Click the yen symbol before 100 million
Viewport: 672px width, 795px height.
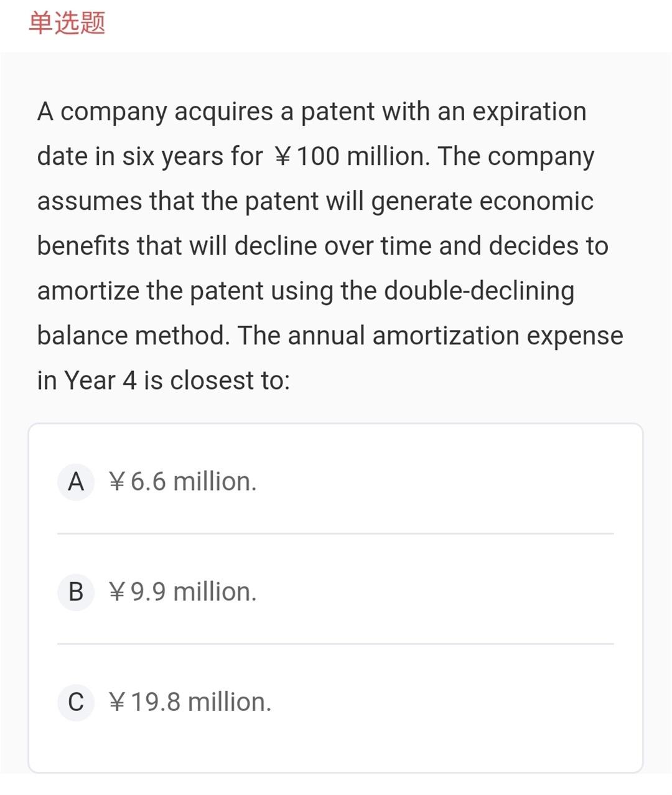[283, 156]
